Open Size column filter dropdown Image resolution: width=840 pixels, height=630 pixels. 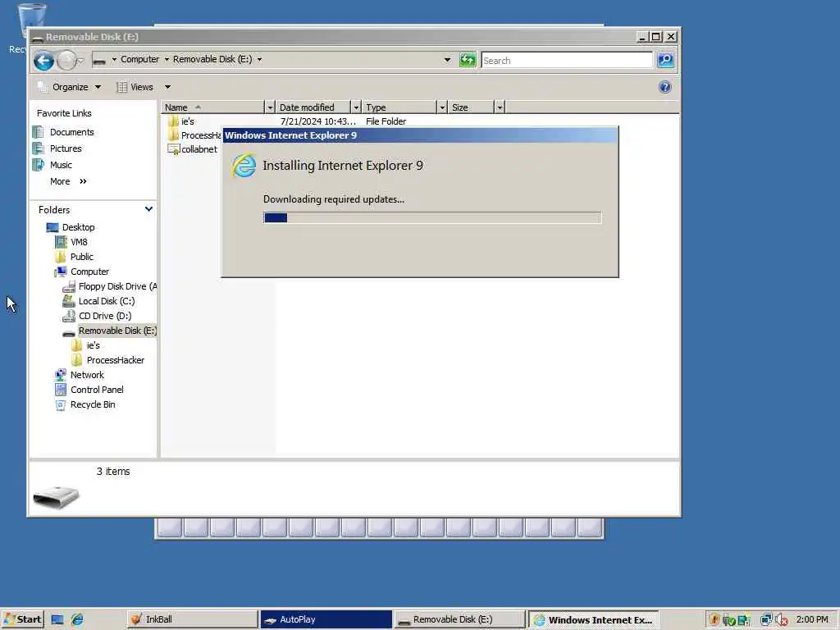[x=500, y=107]
